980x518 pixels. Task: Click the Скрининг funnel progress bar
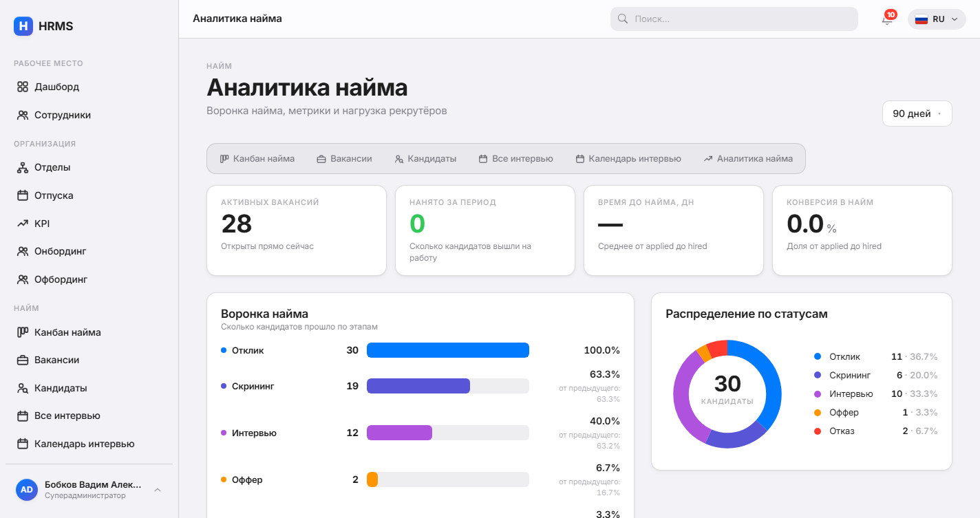tap(448, 386)
